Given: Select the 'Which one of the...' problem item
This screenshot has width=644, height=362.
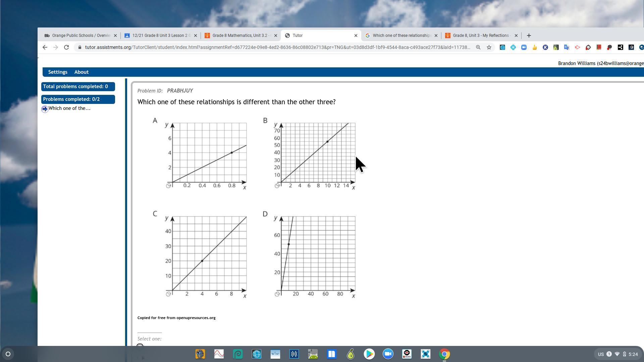Looking at the screenshot, I should pos(69,108).
